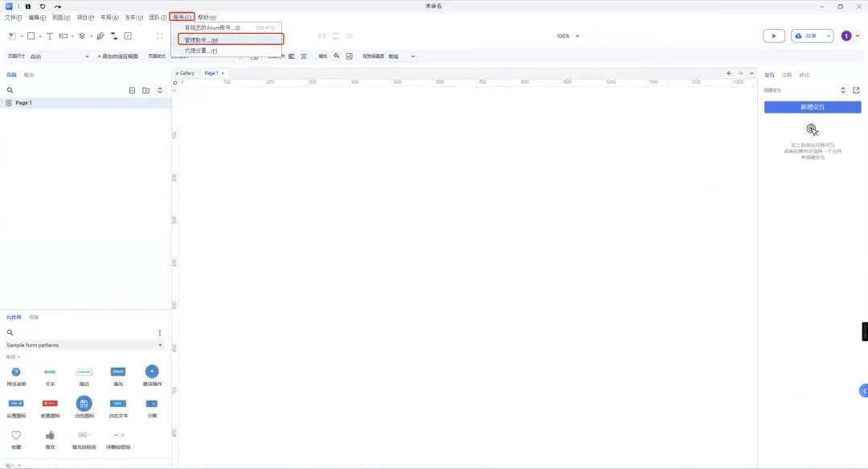This screenshot has height=469, width=868.
Task: Click the cloud 共享 share button
Action: click(807, 36)
